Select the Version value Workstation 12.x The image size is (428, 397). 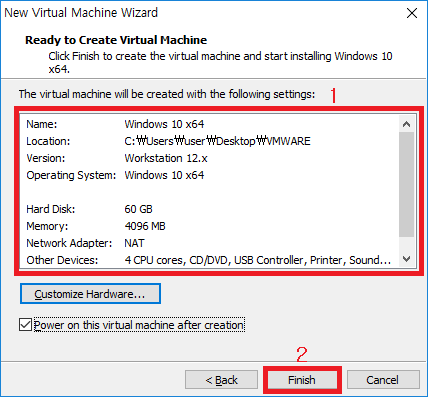pyautogui.click(x=166, y=158)
